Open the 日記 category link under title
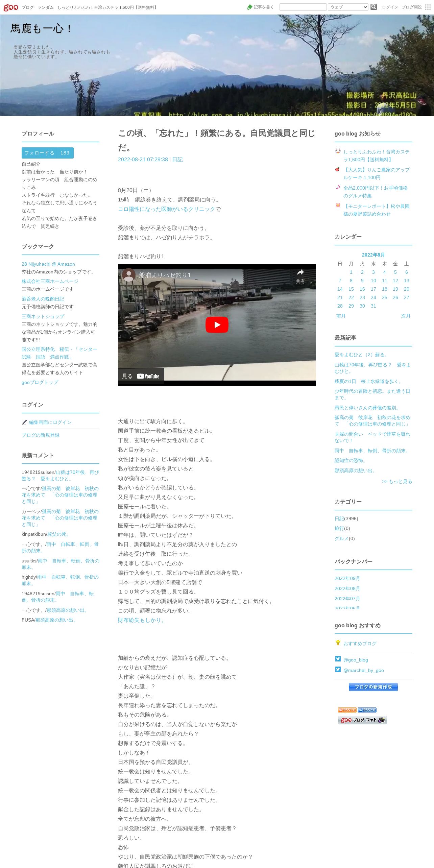The width and height of the screenshot is (434, 868). 177,160
